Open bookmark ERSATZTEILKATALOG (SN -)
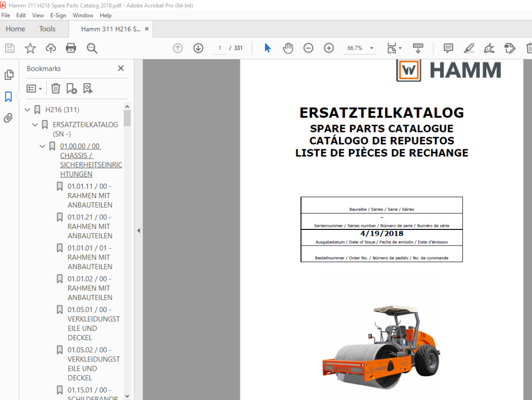This screenshot has width=532, height=400. pos(85,129)
